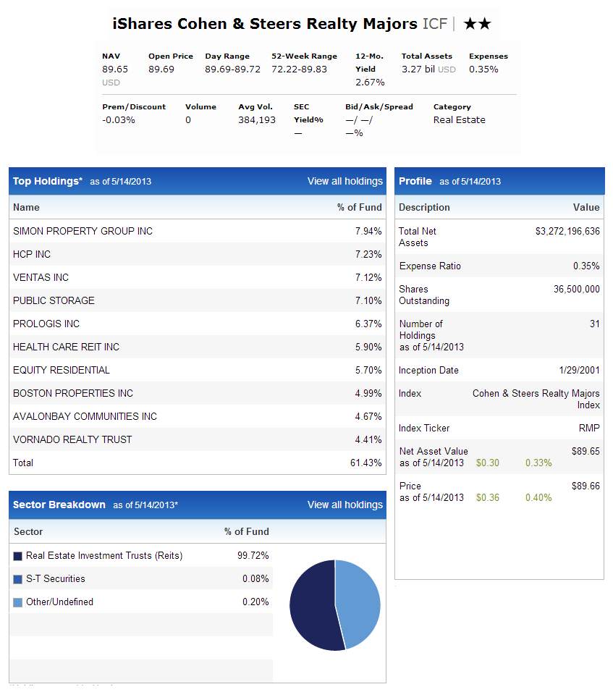The height and width of the screenshot is (700, 613).
Task: Select PUBLIC STORAGE holding row
Action: (198, 301)
